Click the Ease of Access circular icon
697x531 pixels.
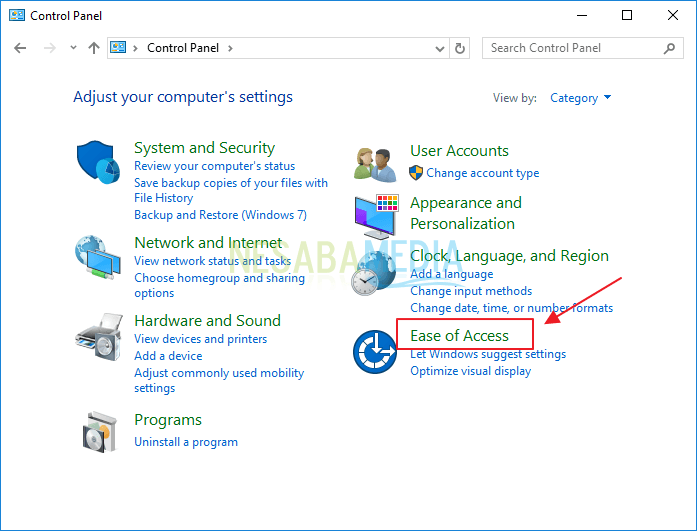pyautogui.click(x=375, y=352)
